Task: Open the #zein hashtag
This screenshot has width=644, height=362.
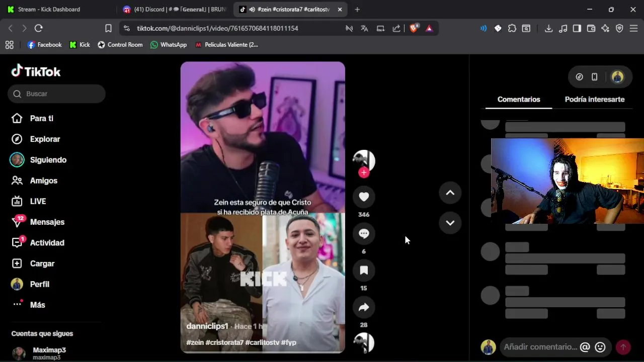Action: pyautogui.click(x=195, y=342)
